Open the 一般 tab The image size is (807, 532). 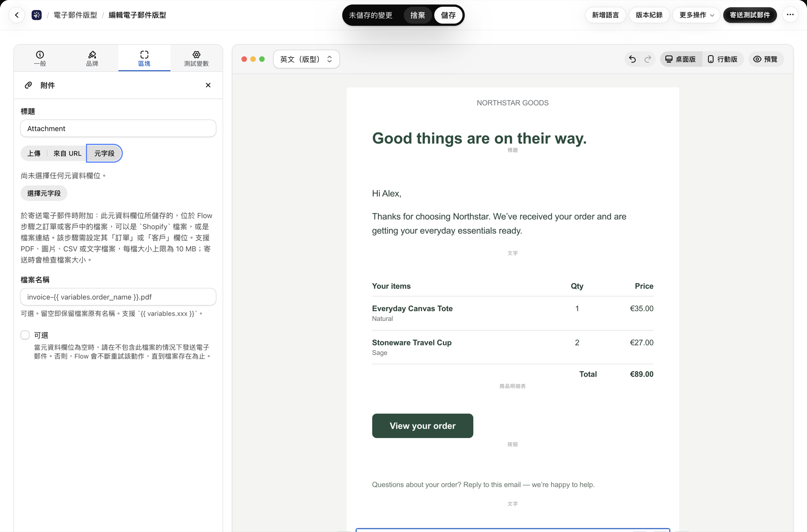click(x=40, y=58)
